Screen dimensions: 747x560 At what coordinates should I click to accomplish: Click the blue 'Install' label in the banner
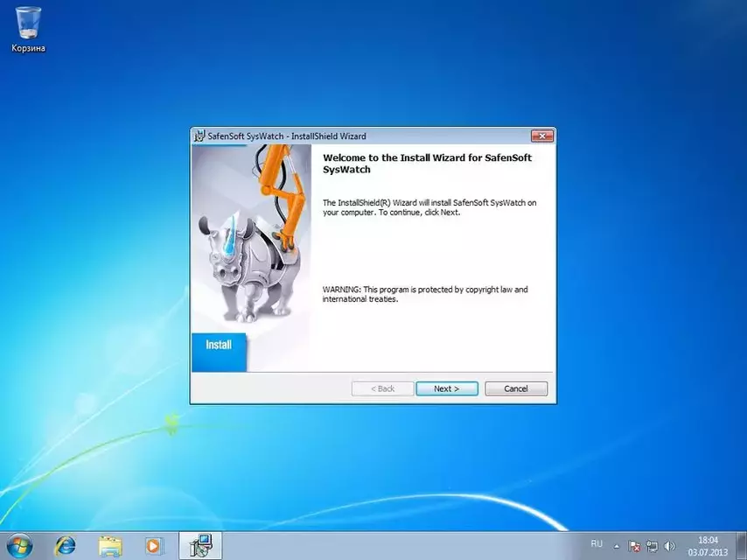click(219, 345)
